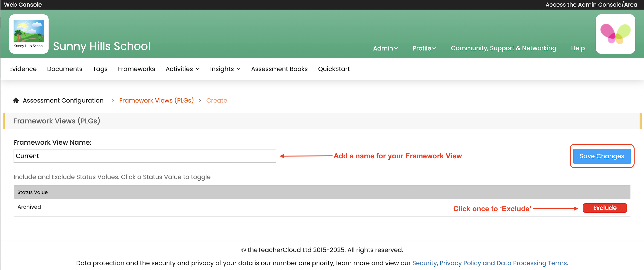Navigate to Assessment Books
644x270 pixels.
(279, 69)
